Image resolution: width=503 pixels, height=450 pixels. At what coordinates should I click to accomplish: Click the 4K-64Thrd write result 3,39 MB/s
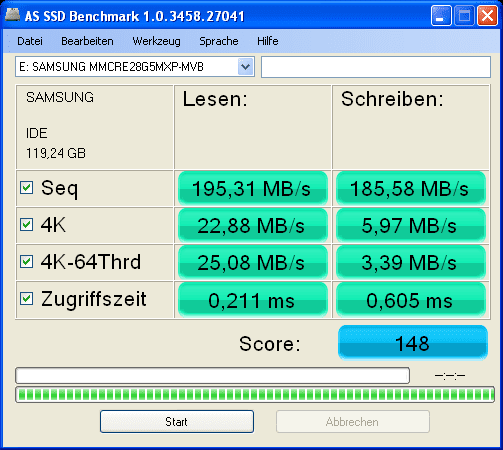(x=411, y=262)
